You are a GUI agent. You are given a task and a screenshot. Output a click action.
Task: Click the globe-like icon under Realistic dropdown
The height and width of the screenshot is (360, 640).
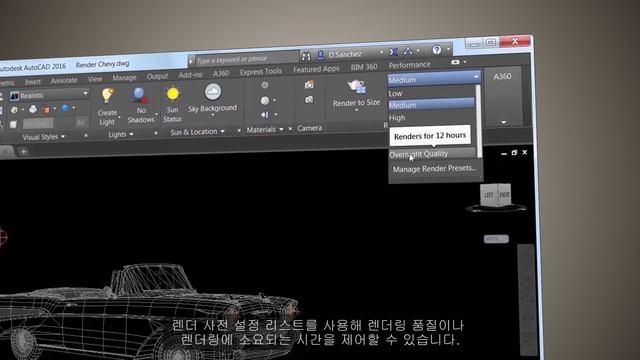14,110
